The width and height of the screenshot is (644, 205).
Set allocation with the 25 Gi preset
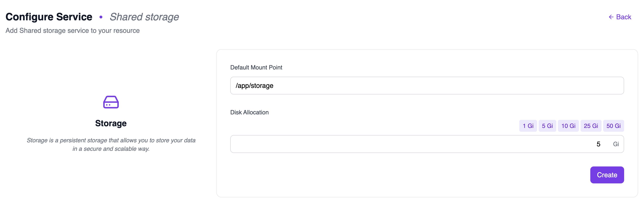pos(591,126)
